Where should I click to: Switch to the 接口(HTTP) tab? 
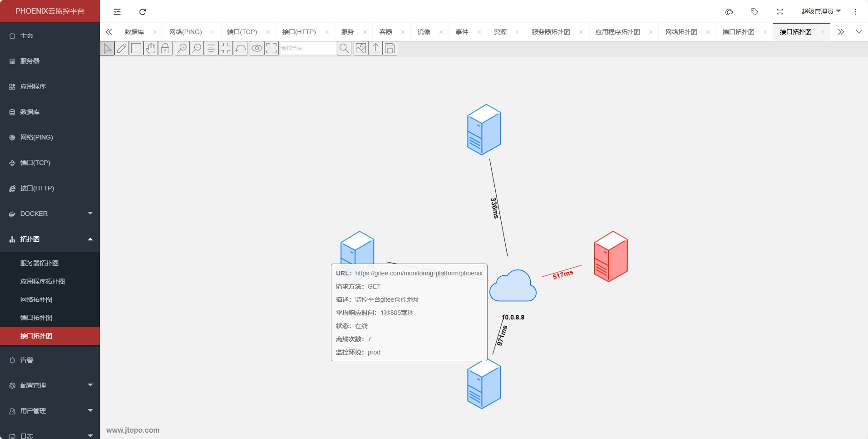pyautogui.click(x=299, y=32)
